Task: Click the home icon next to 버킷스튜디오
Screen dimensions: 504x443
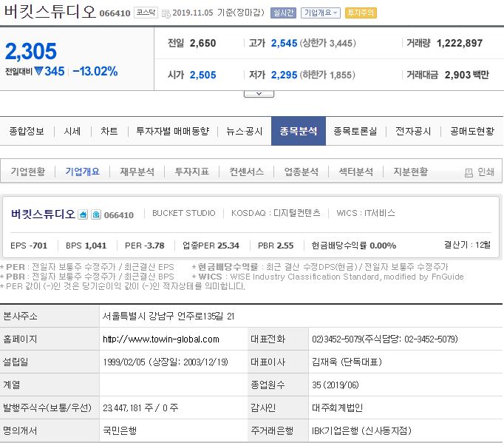Action: (x=83, y=214)
